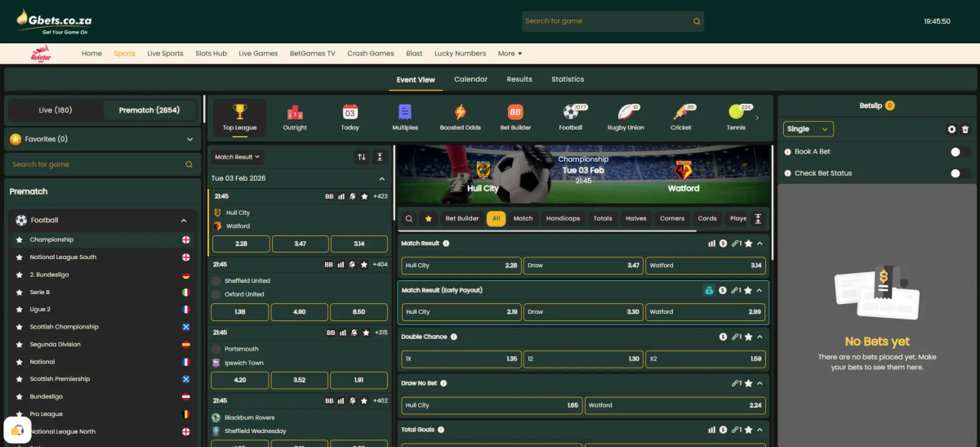Viewport: 980px width, 447px height.
Task: Pick Hull City 2.28 in Match Result market
Action: point(461,266)
